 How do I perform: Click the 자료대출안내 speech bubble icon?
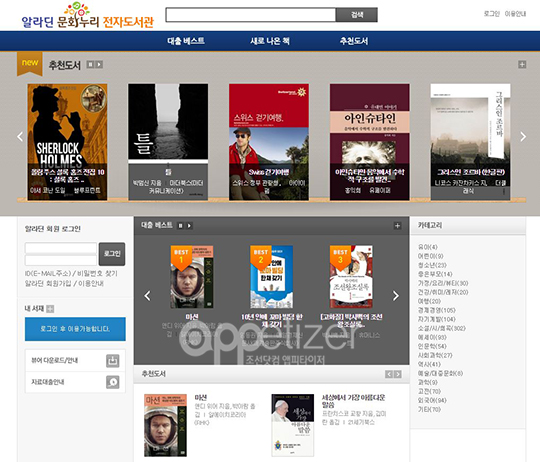[113, 382]
